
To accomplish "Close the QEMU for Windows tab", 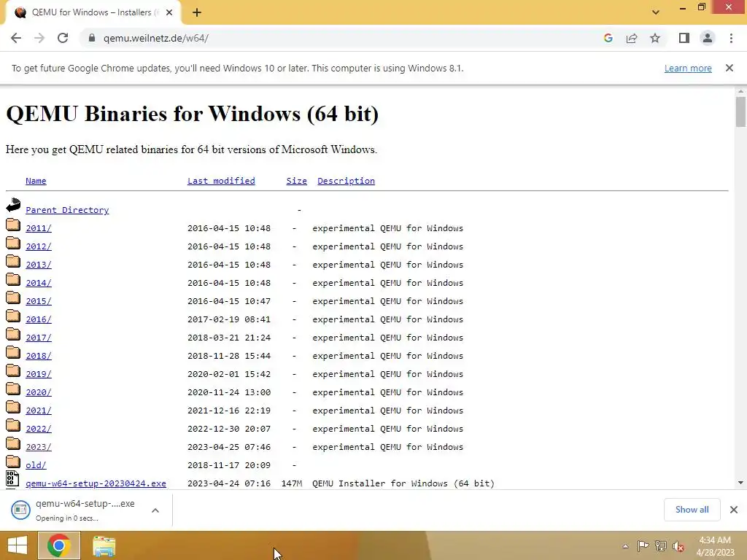I will pos(169,13).
